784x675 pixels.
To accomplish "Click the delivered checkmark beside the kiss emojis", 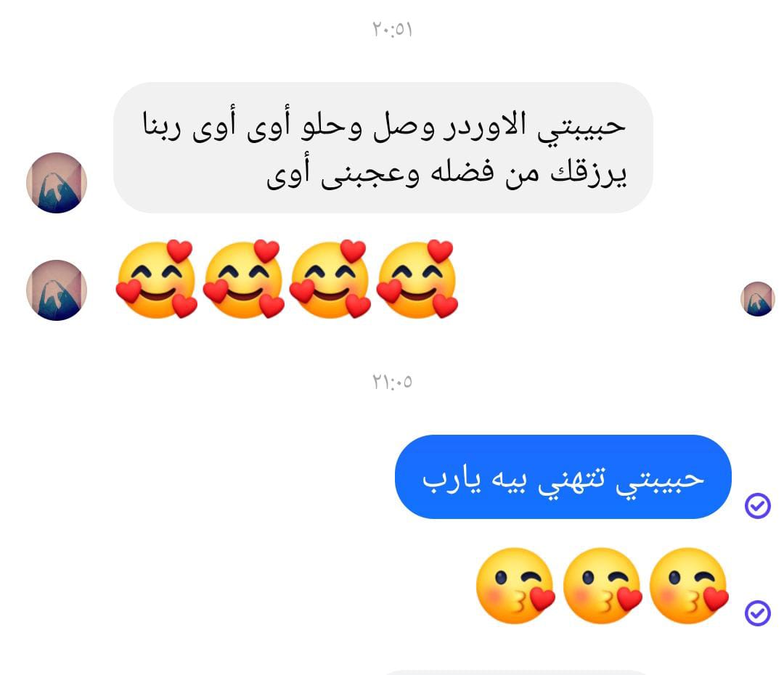I will click(x=757, y=613).
